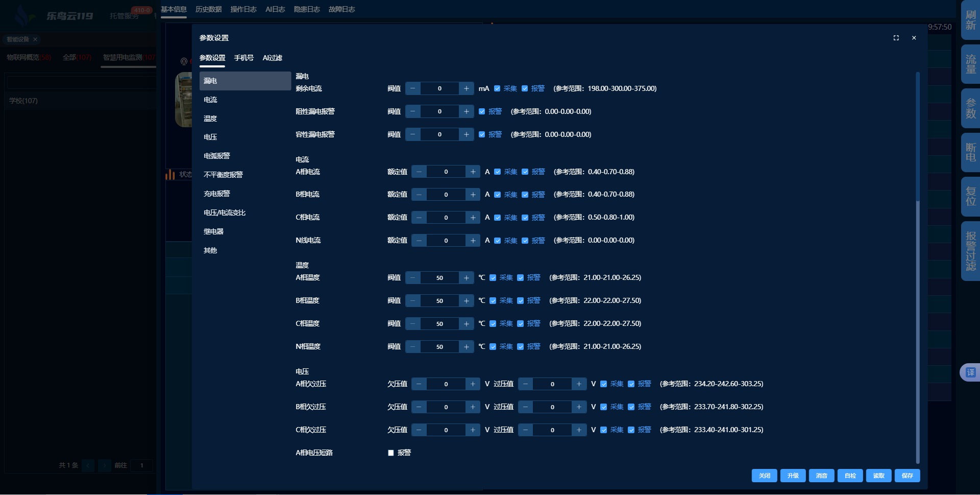Click the minus icon for A相温度 threshold
The width and height of the screenshot is (980, 495).
[x=412, y=278]
